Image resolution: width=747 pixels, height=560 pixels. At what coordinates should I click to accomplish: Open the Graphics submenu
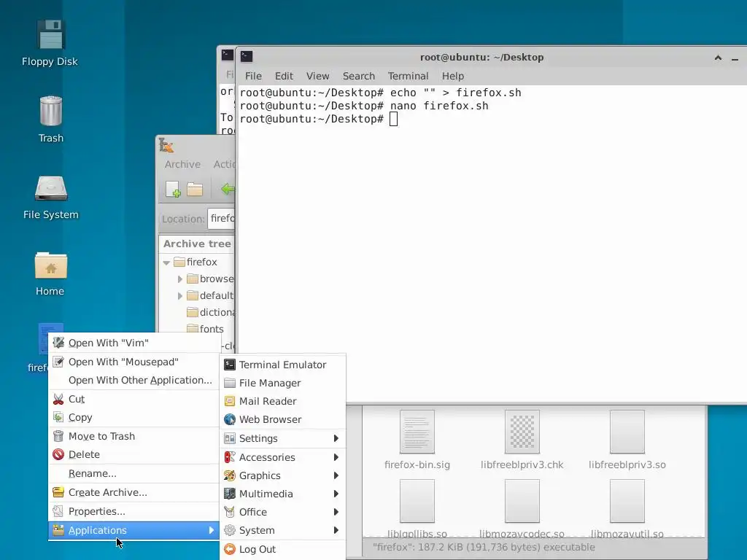tap(282, 475)
